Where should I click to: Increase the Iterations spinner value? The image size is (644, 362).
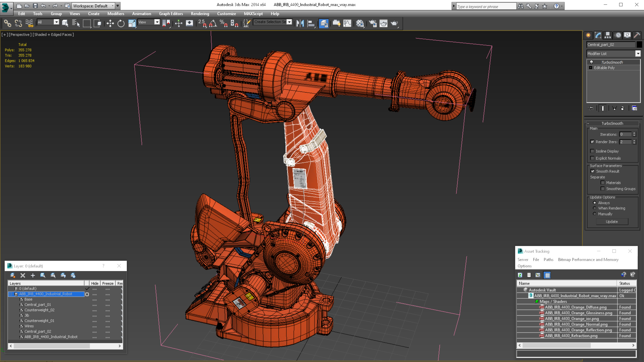tap(634, 133)
